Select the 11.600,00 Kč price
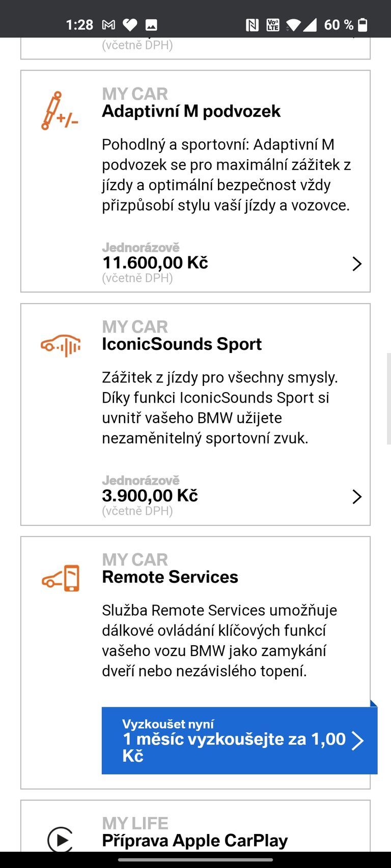This screenshot has width=391, height=868. pos(155,263)
